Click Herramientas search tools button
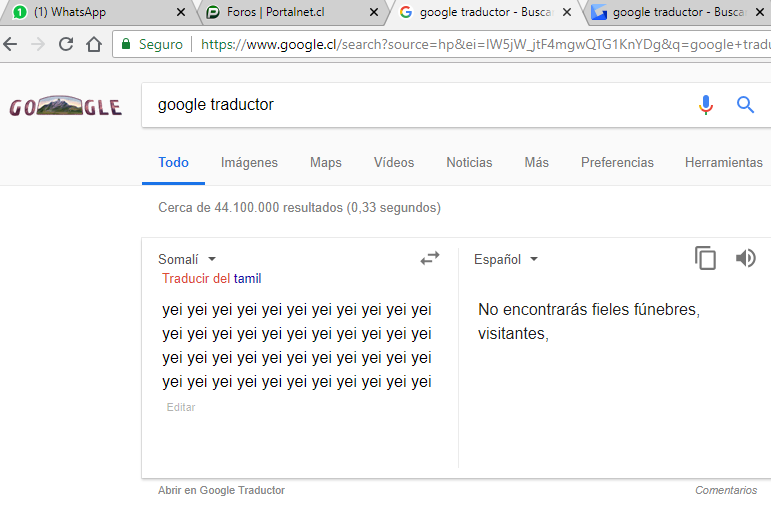Viewport: 771px width, 507px height. 723,162
